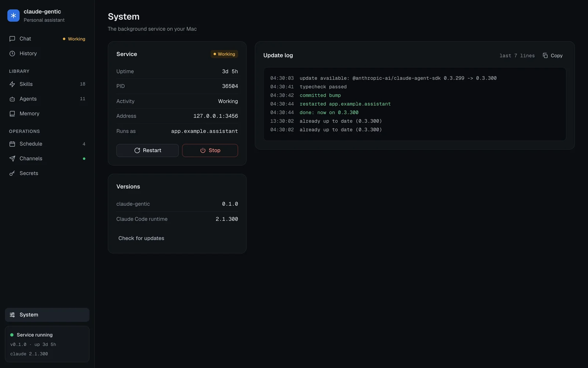The image size is (588, 368).
Task: Click the Schedule calendar icon
Action: pyautogui.click(x=12, y=144)
